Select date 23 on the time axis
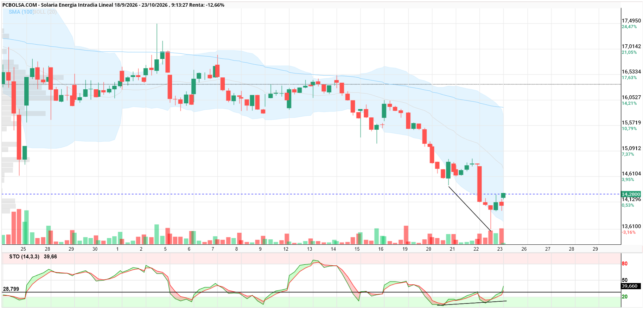The height and width of the screenshot is (309, 644). point(500,249)
